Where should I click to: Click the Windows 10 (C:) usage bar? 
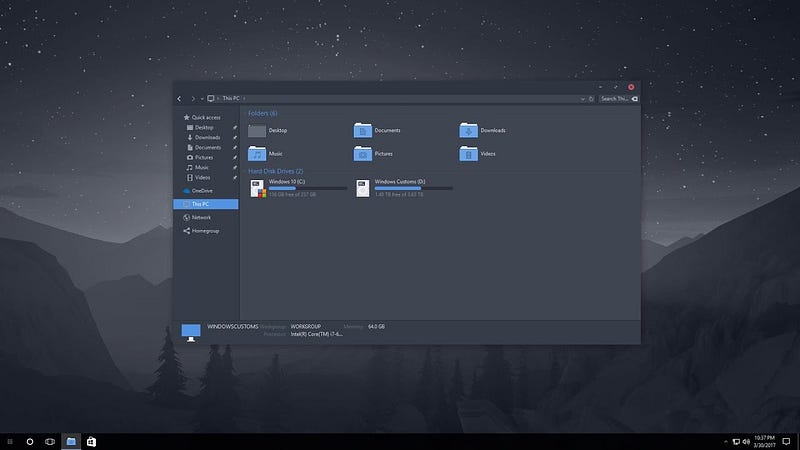pos(308,188)
